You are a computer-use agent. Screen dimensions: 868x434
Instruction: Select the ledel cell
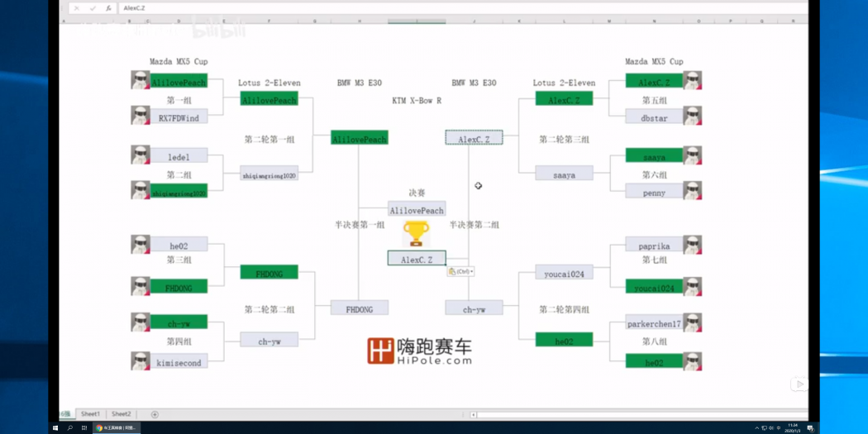click(179, 155)
